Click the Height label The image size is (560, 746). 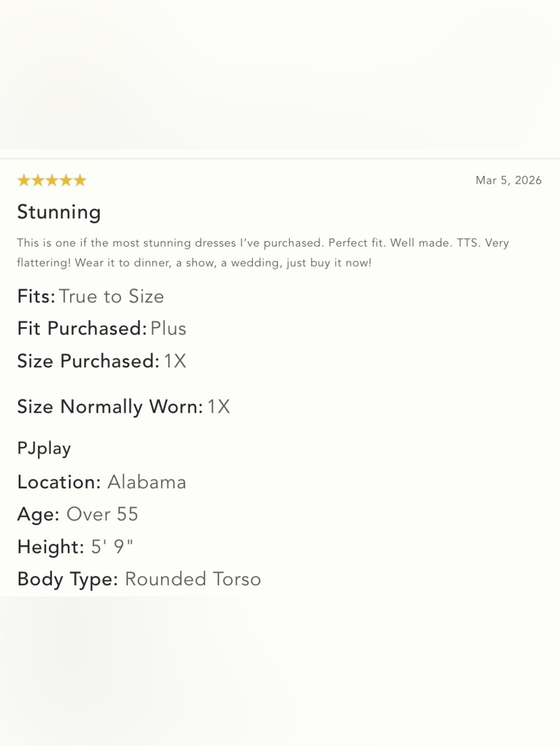(50, 547)
